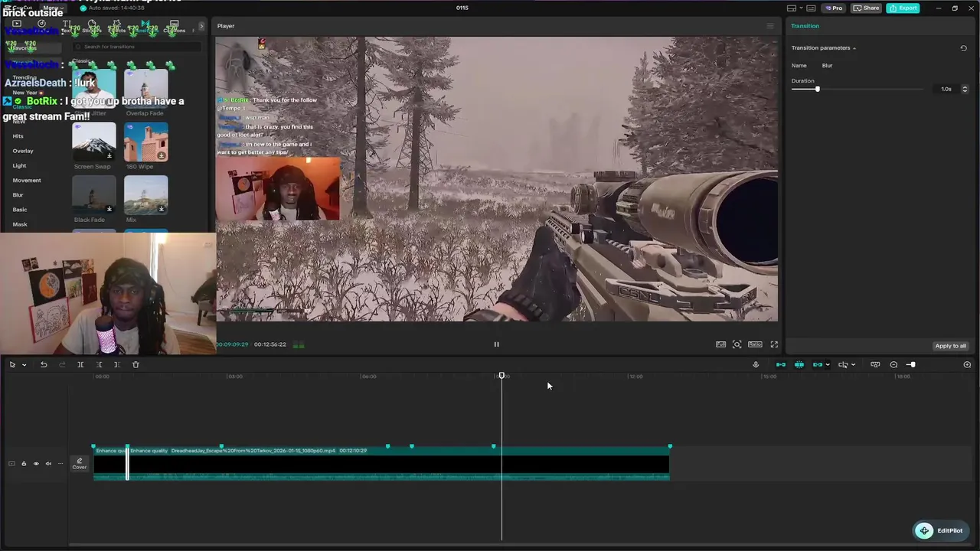Delete right of playhead
This screenshot has width=980, height=551.
tap(117, 364)
